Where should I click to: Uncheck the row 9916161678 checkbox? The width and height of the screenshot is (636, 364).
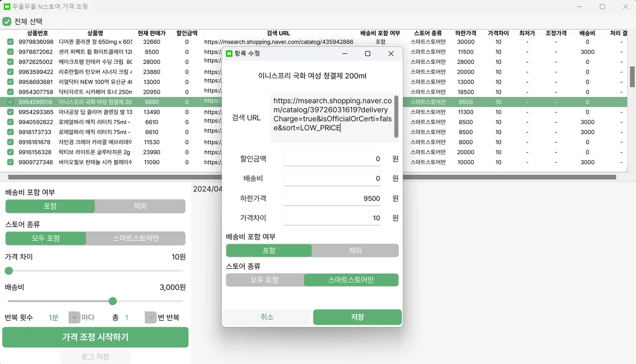pos(10,142)
